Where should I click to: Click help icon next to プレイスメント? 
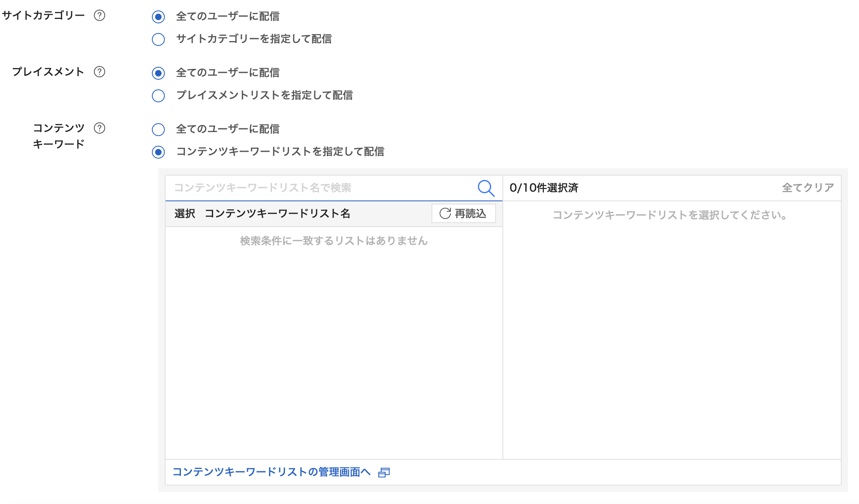click(100, 72)
